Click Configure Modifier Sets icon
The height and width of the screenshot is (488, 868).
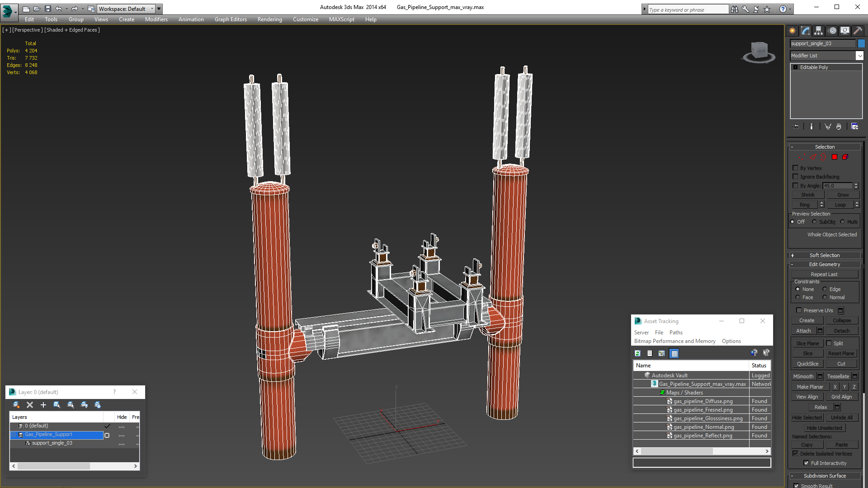(854, 127)
